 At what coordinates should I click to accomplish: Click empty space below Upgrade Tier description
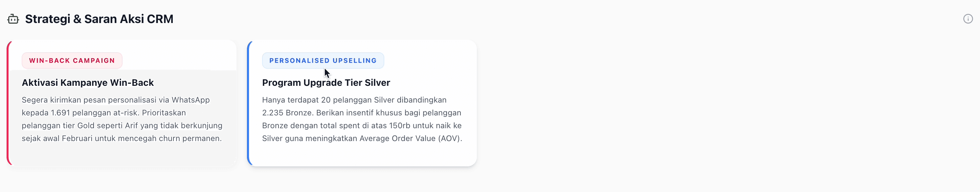tap(361, 154)
